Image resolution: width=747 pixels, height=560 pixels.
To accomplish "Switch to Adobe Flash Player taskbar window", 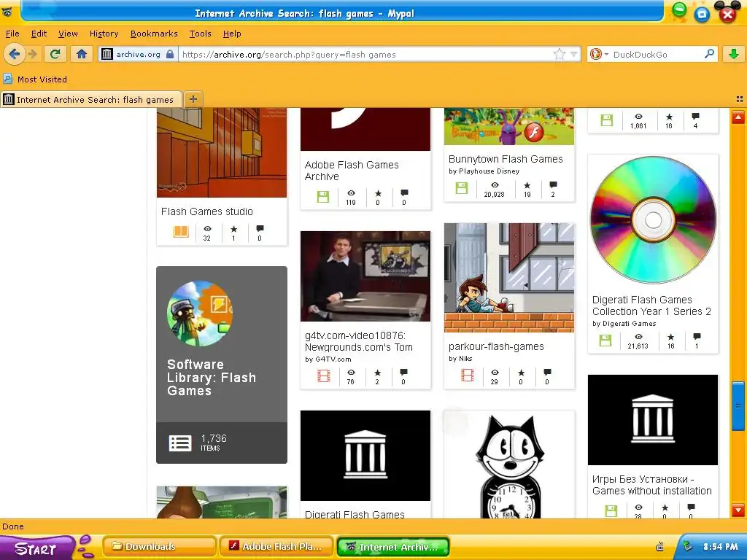I will pyautogui.click(x=276, y=547).
